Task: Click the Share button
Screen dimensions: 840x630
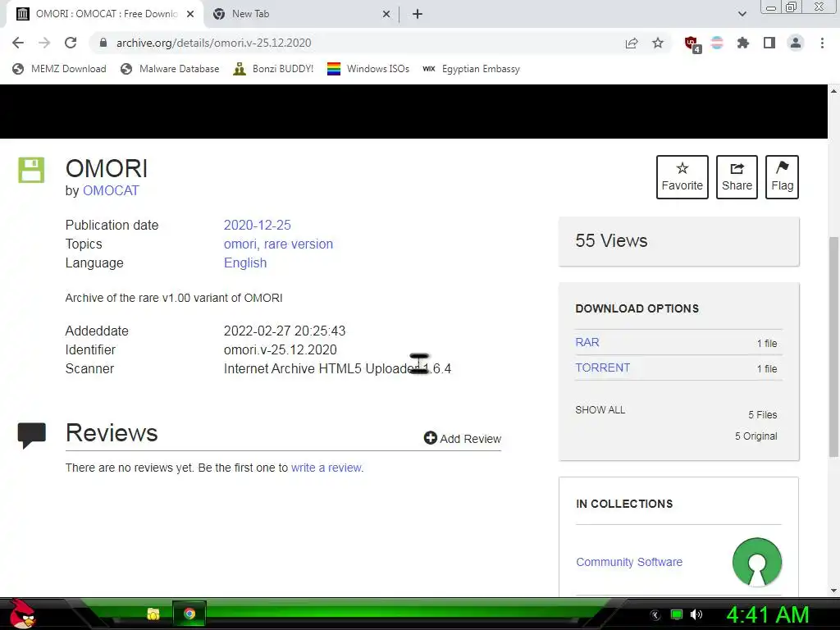Action: [737, 177]
